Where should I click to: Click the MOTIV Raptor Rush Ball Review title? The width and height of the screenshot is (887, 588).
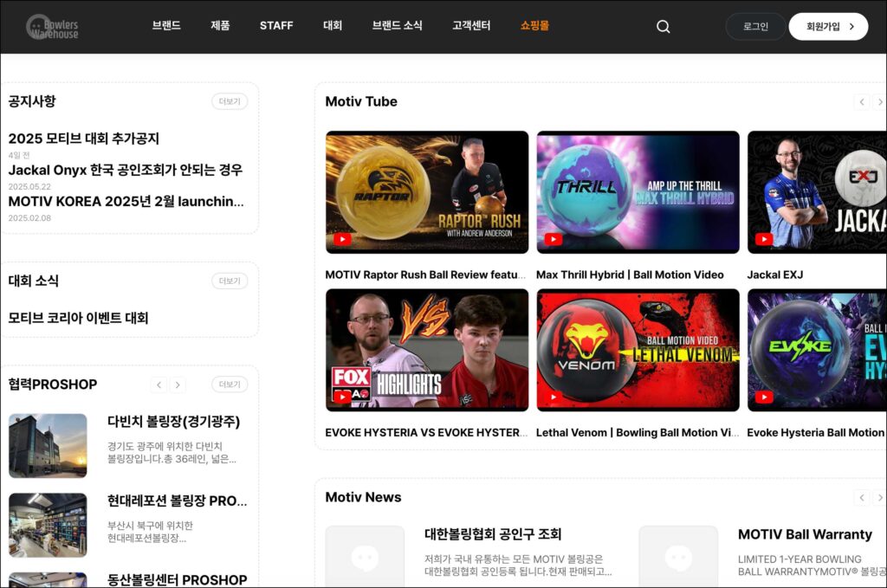tap(425, 275)
